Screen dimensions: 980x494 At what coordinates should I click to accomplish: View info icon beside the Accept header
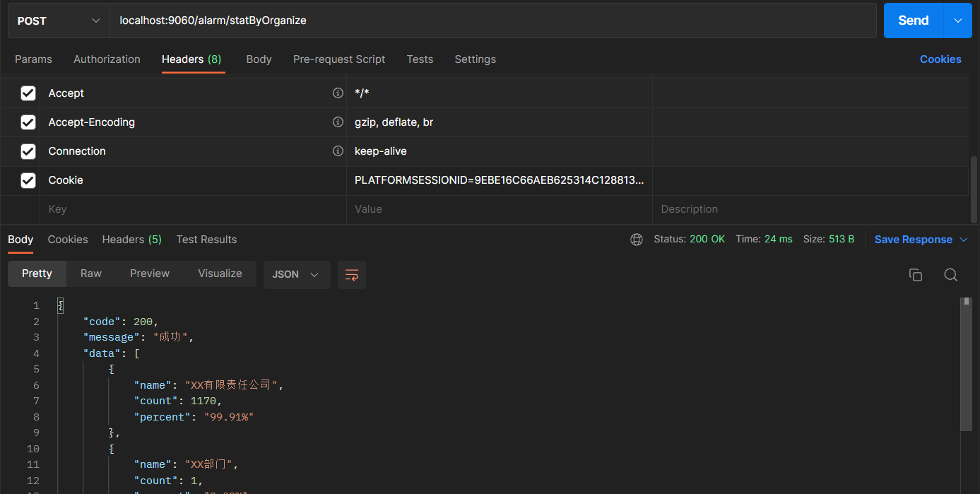338,93
